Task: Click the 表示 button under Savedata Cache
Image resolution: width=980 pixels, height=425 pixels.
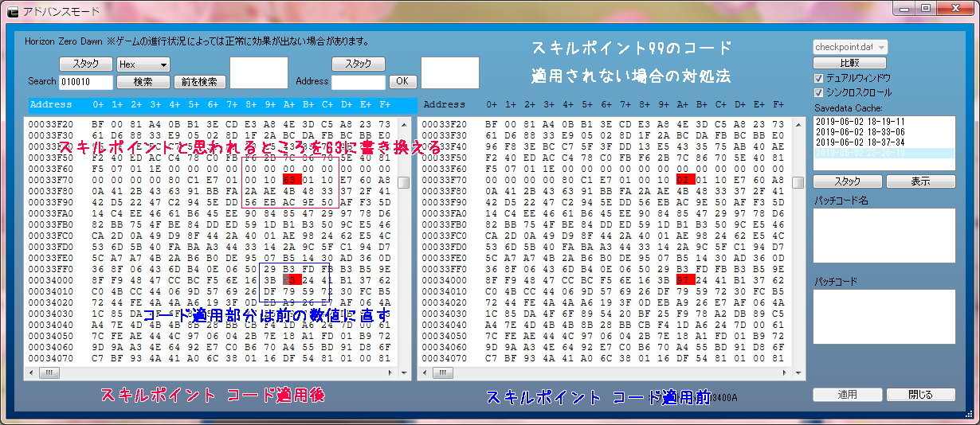Action: coord(920,181)
